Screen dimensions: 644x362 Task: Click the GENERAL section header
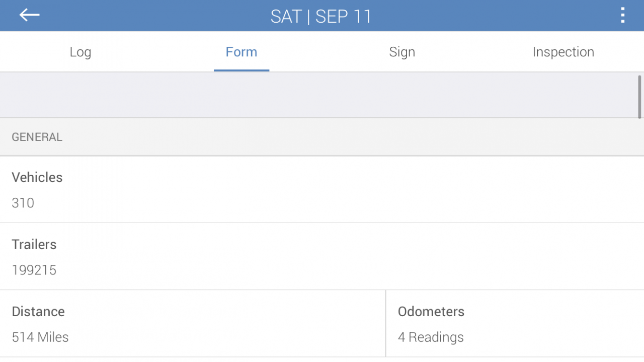coord(37,137)
